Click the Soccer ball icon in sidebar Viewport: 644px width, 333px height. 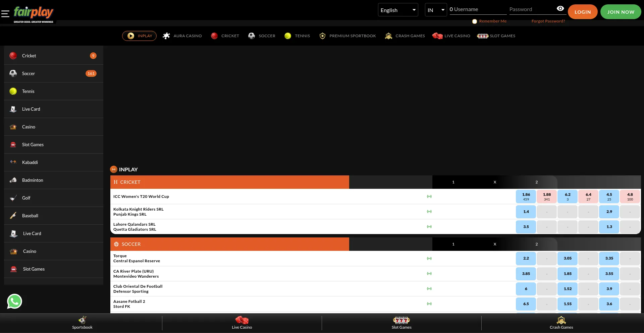point(13,73)
